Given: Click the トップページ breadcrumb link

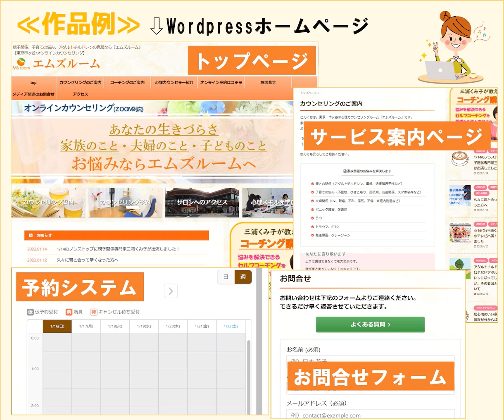Looking at the screenshot, I should pyautogui.click(x=309, y=93).
